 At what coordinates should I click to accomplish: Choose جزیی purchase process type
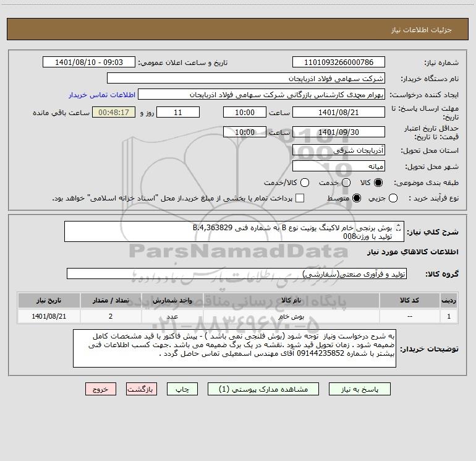[393, 198]
